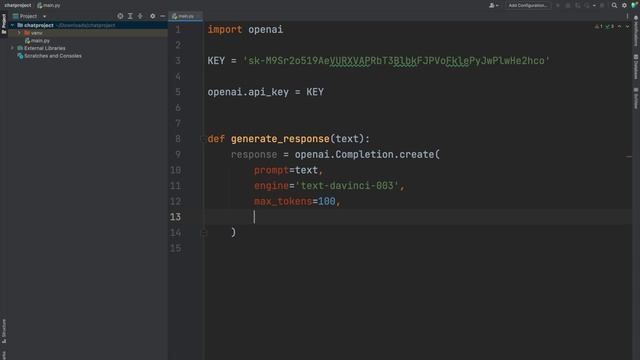Click the Expand All icon in Project panel
640x360 pixels.
(x=130, y=16)
